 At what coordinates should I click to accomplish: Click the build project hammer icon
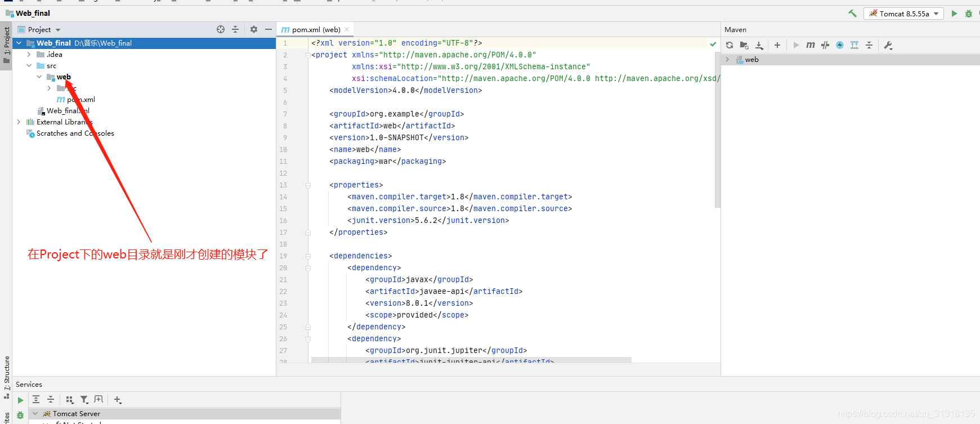point(852,14)
